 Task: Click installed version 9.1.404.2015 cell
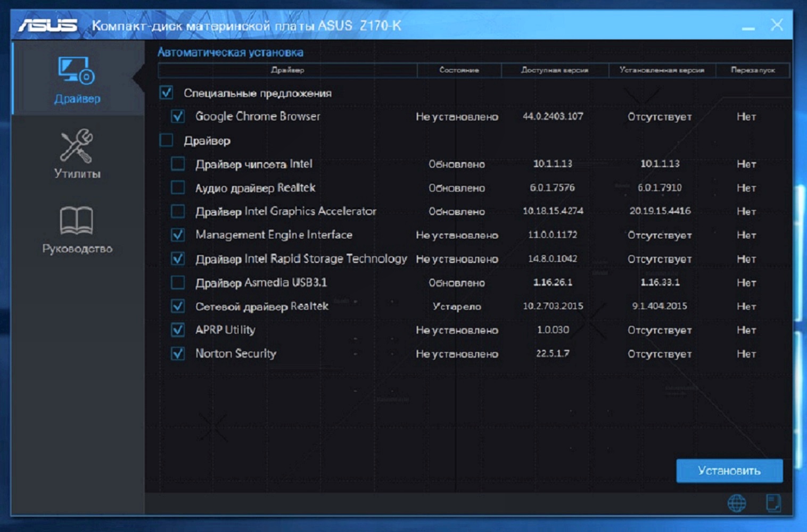coord(660,306)
